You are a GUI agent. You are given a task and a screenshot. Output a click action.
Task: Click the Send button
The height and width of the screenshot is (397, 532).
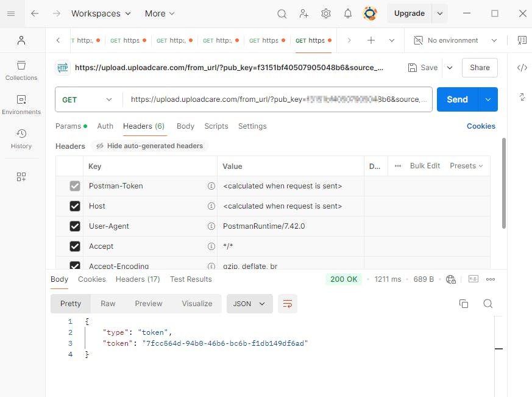pyautogui.click(x=458, y=99)
